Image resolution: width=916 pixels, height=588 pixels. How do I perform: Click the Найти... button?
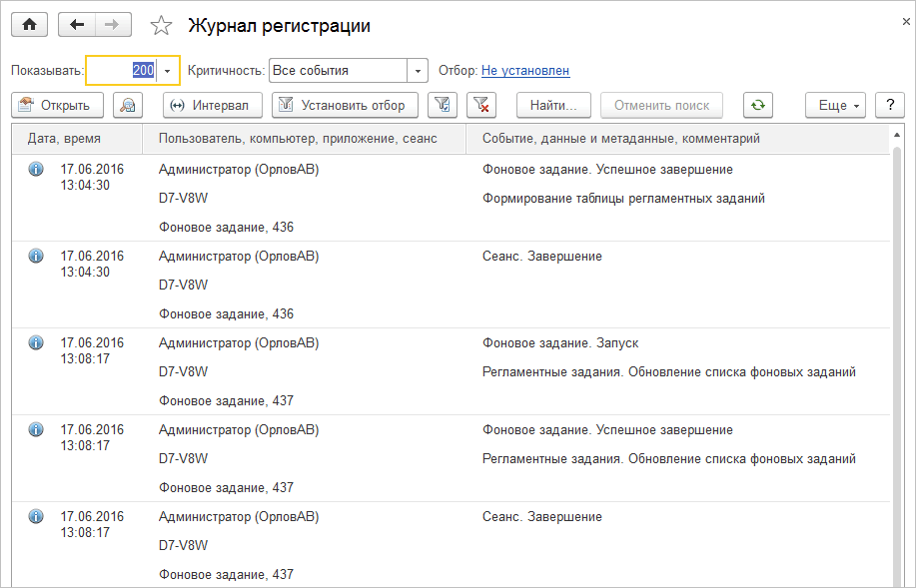(553, 105)
